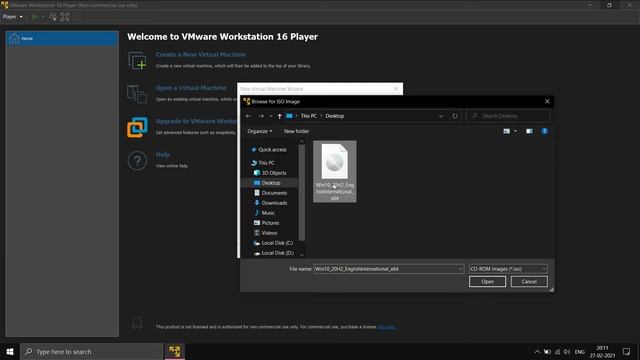640x360 pixels.
Task: Open the File name dropdown arrow
Action: point(460,269)
